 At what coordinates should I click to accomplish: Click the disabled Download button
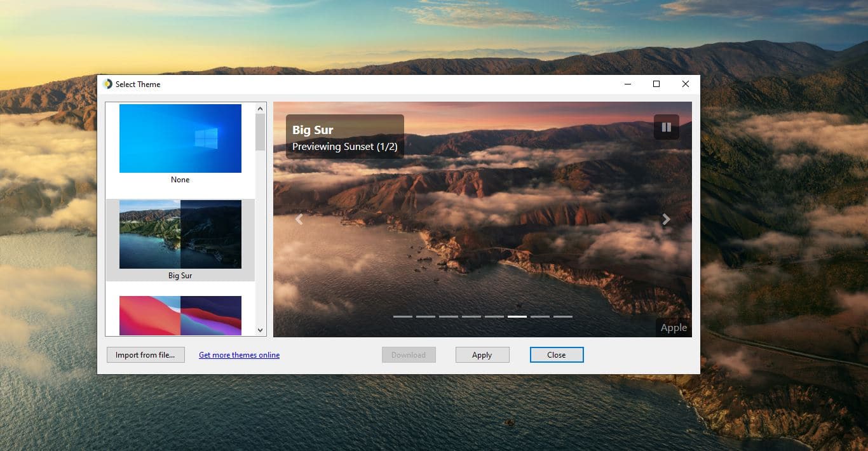point(409,355)
